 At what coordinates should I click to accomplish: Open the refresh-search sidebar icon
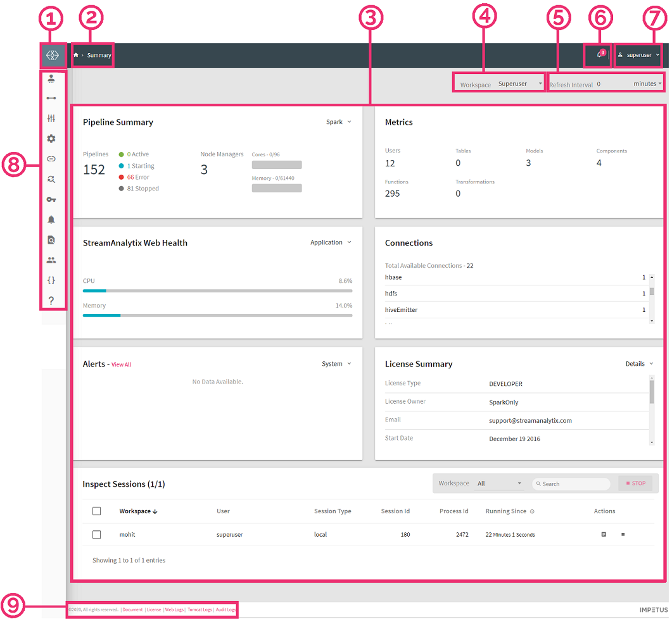click(x=51, y=179)
